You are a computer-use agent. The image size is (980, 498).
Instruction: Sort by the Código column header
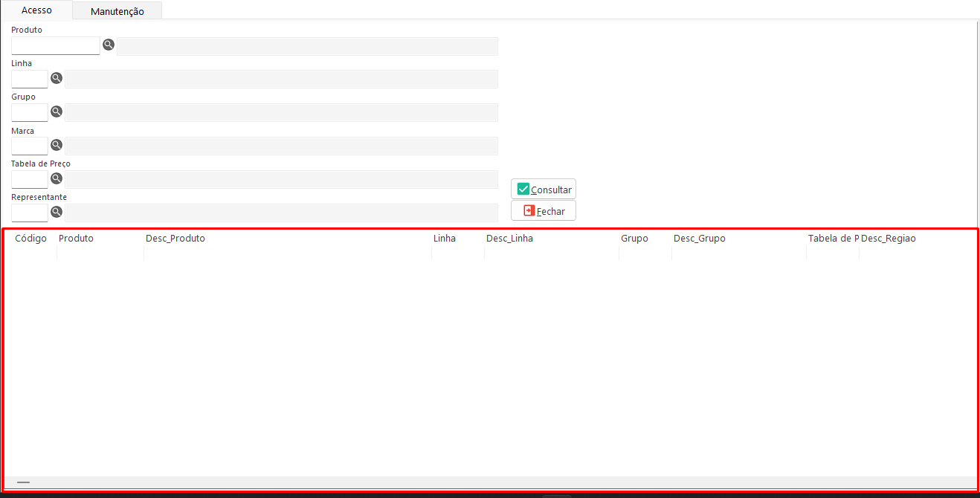tap(30, 239)
